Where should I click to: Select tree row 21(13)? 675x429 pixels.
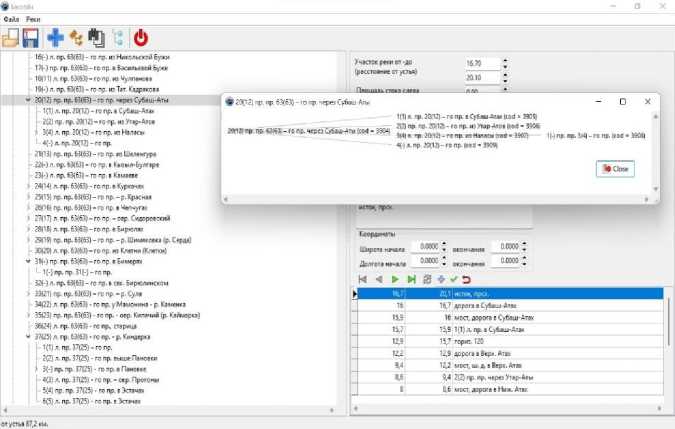click(x=96, y=154)
